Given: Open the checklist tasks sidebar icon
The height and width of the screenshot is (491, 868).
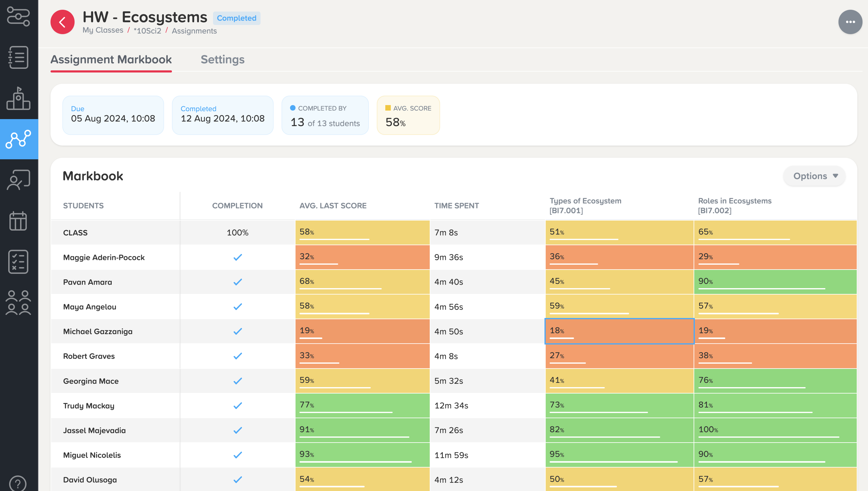Looking at the screenshot, I should 19,262.
